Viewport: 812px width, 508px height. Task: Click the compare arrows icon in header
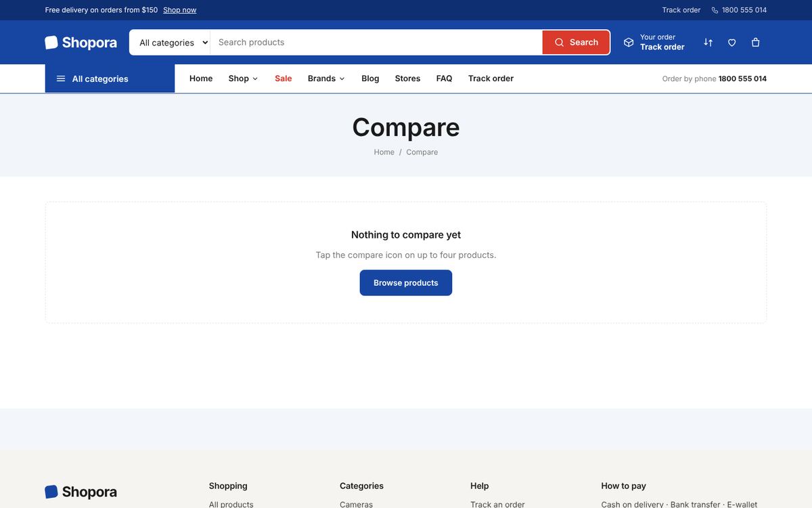pos(708,42)
